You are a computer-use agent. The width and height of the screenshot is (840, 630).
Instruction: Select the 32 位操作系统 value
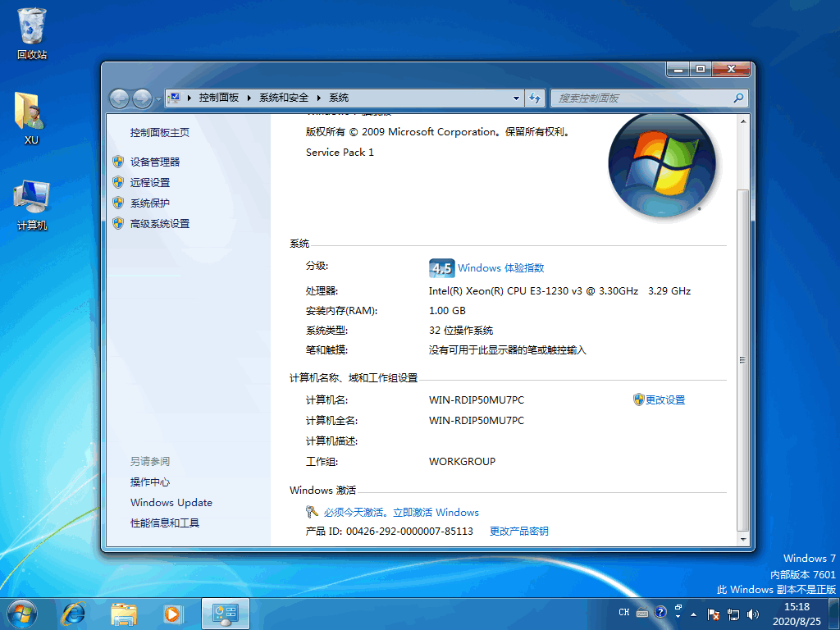tap(461, 331)
